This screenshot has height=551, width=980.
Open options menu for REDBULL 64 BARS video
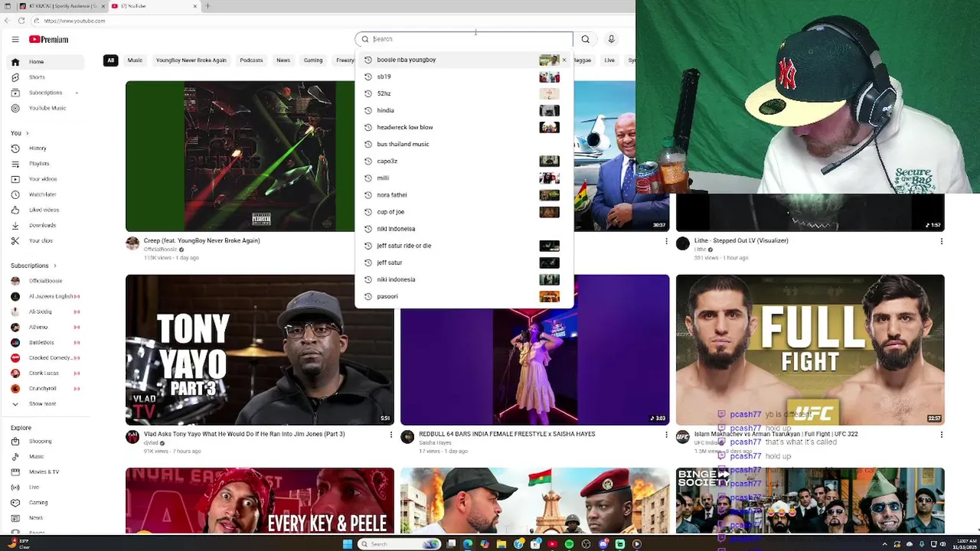[665, 435]
